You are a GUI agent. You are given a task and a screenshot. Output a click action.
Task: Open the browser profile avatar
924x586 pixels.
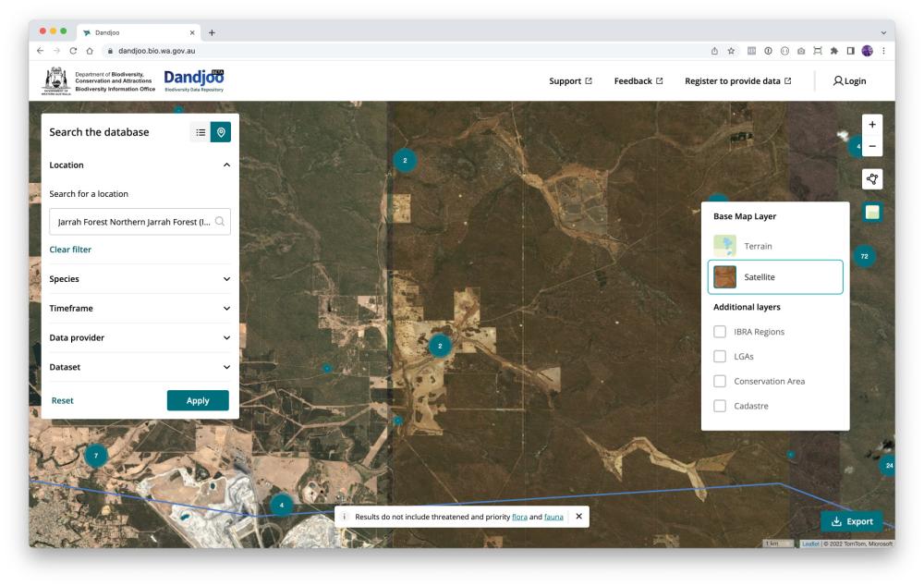tap(867, 51)
